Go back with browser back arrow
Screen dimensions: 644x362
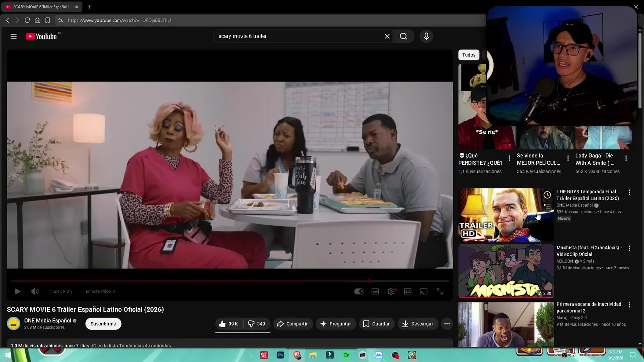[x=7, y=20]
